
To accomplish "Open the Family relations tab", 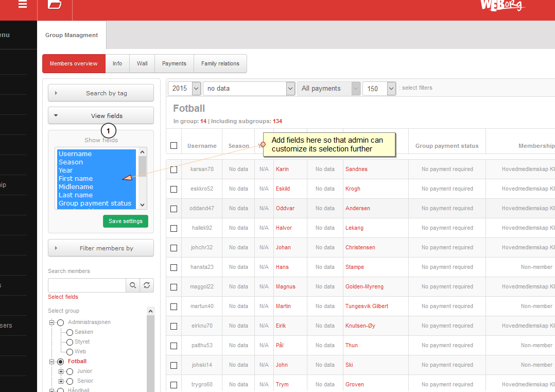I will pos(220,64).
